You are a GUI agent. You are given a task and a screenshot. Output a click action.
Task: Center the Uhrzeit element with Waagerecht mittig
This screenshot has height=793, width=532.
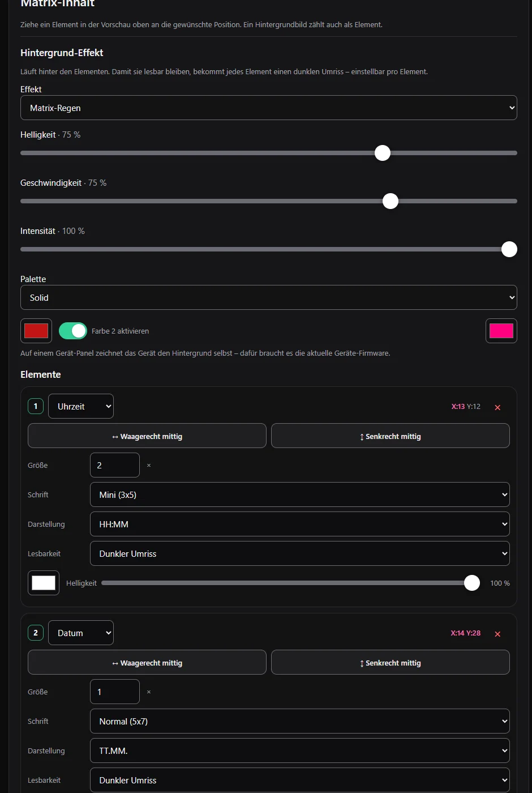click(x=147, y=436)
